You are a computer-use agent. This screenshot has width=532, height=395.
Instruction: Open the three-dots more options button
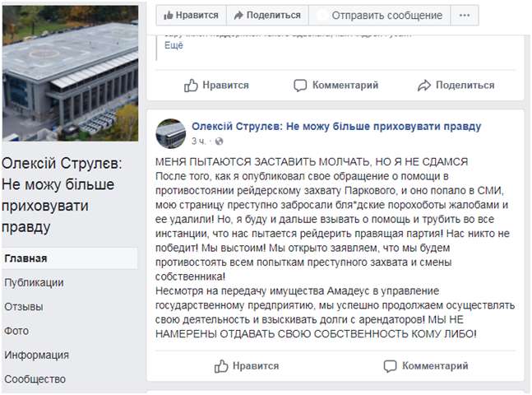click(x=465, y=15)
